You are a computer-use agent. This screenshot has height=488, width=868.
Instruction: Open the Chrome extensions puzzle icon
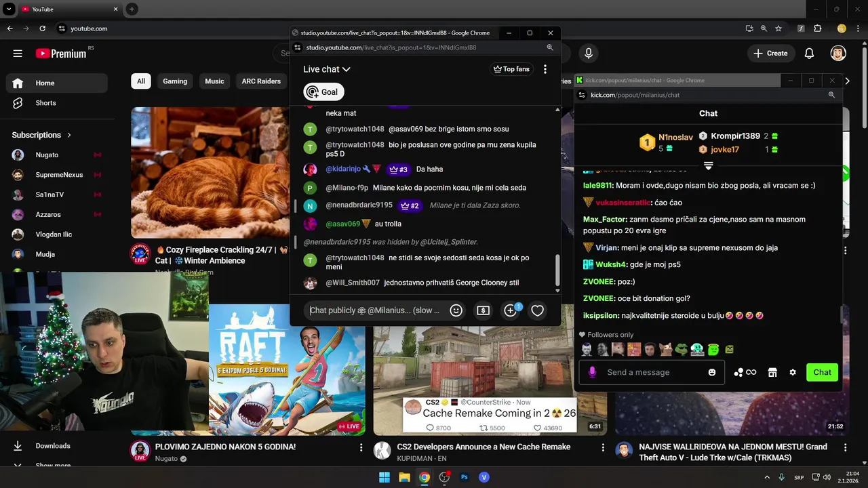(x=818, y=28)
